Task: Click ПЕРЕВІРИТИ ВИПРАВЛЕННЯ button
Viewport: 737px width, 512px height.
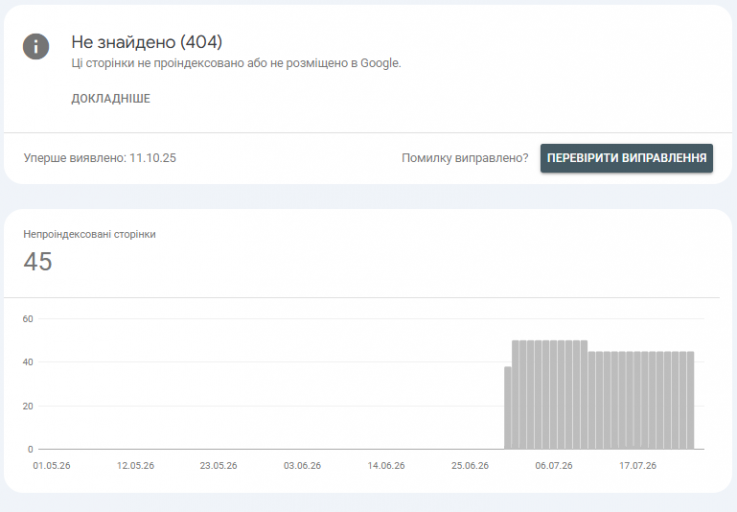Action: (x=627, y=158)
